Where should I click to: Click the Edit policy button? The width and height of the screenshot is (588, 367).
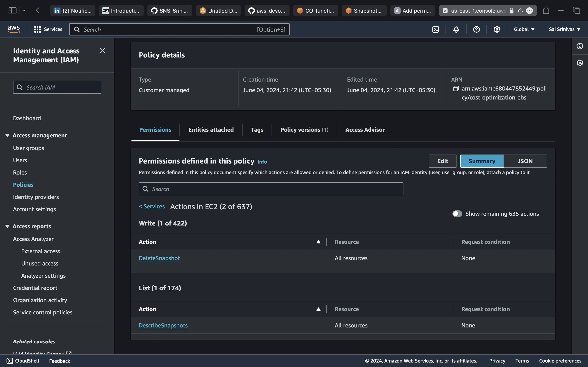pos(442,161)
